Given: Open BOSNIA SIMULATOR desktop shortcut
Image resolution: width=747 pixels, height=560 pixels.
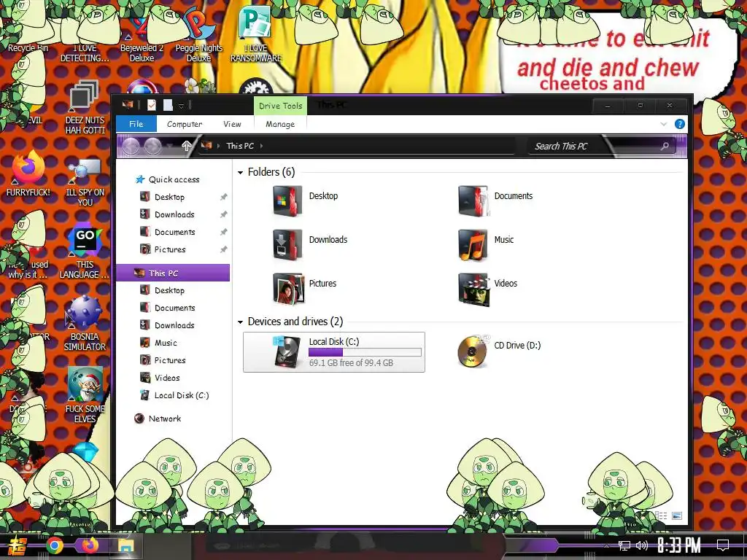Looking at the screenshot, I should 85,323.
